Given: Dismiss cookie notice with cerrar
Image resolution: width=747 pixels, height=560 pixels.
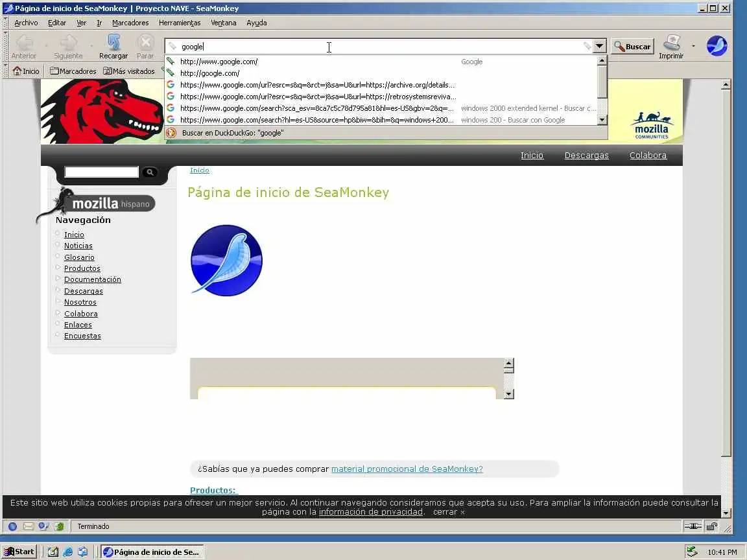Looking at the screenshot, I should pyautogui.click(x=448, y=512).
